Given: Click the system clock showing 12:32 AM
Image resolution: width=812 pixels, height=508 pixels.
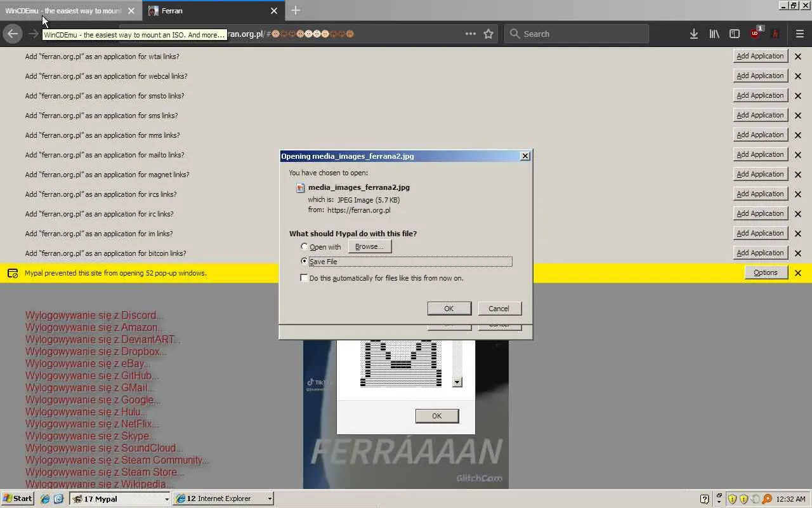Looking at the screenshot, I should [x=790, y=499].
